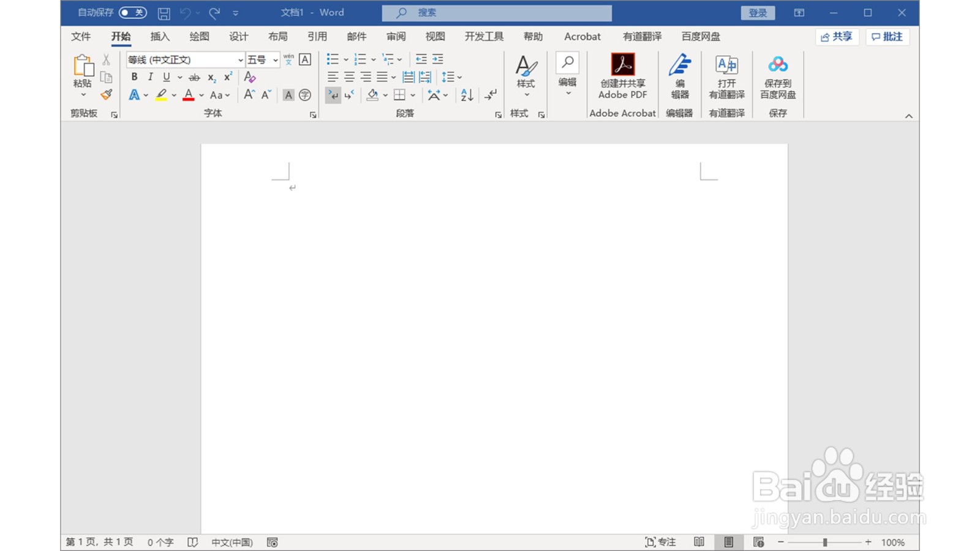Open the File menu tab
The width and height of the screenshot is (980, 551).
81,37
